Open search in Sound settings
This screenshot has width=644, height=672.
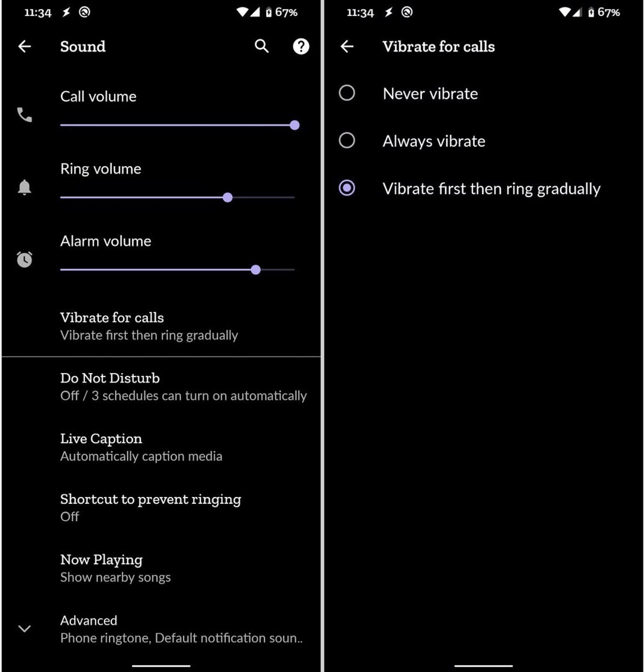[262, 46]
